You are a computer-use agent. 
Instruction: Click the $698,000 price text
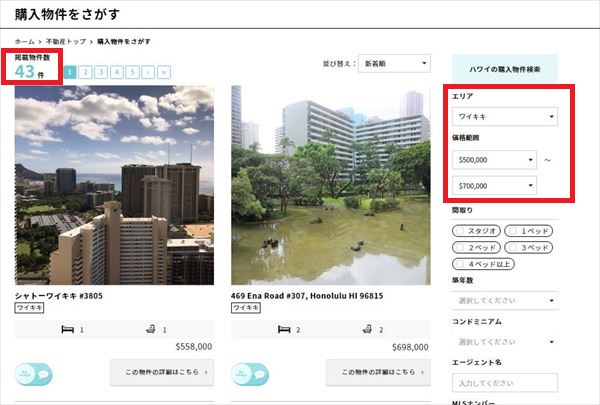[410, 347]
